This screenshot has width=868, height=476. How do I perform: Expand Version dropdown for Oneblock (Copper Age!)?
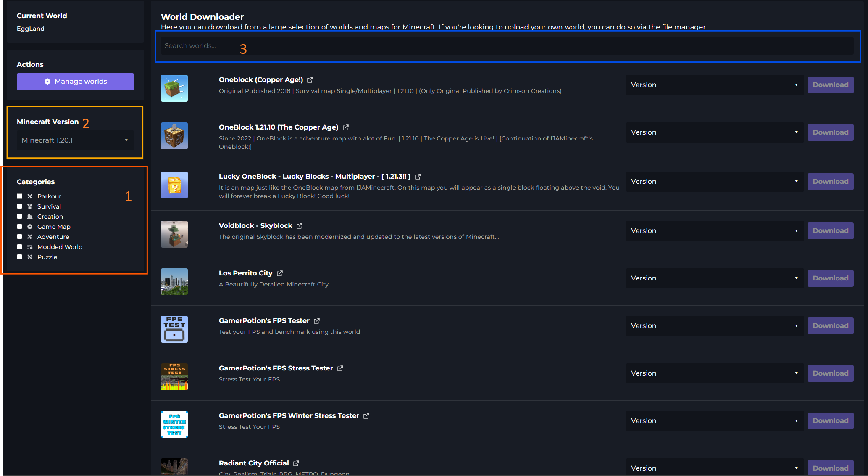pos(714,85)
